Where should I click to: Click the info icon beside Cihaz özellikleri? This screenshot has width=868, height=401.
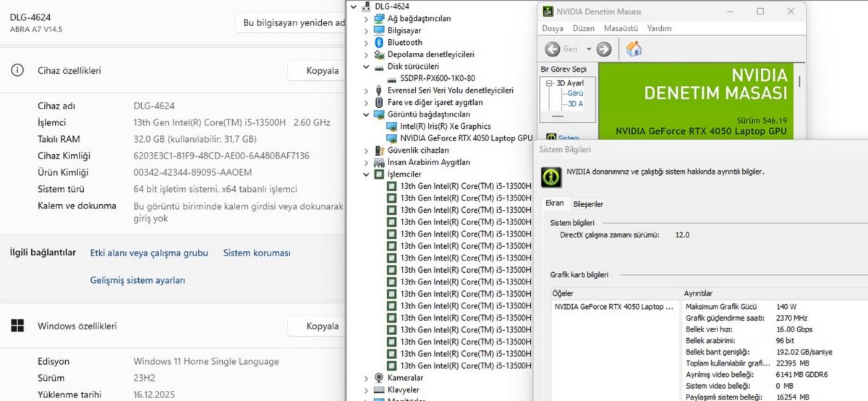pyautogui.click(x=17, y=70)
